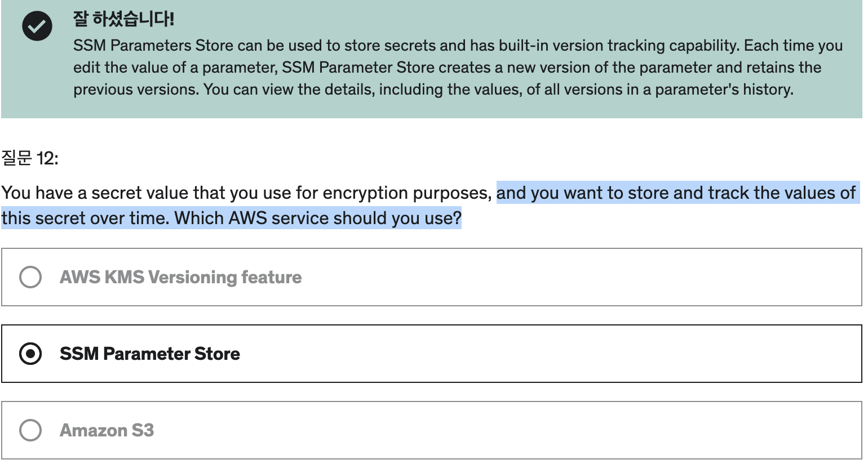
Task: Select the SSM Parameter Store radio button
Action: [x=30, y=354]
